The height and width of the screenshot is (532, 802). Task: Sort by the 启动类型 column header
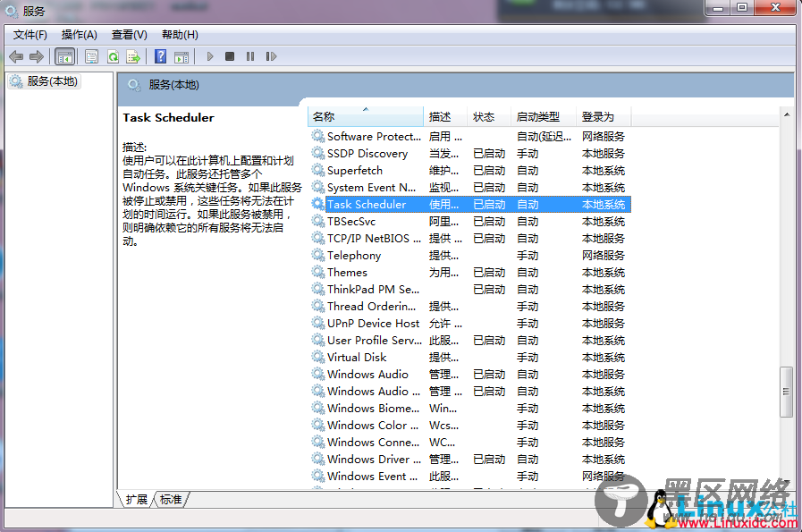click(x=544, y=116)
